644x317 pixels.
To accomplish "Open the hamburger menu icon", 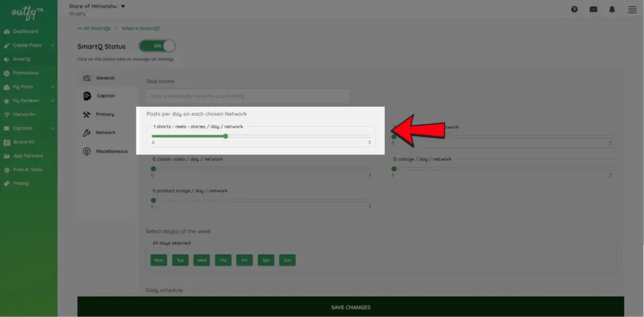I will click(x=632, y=9).
